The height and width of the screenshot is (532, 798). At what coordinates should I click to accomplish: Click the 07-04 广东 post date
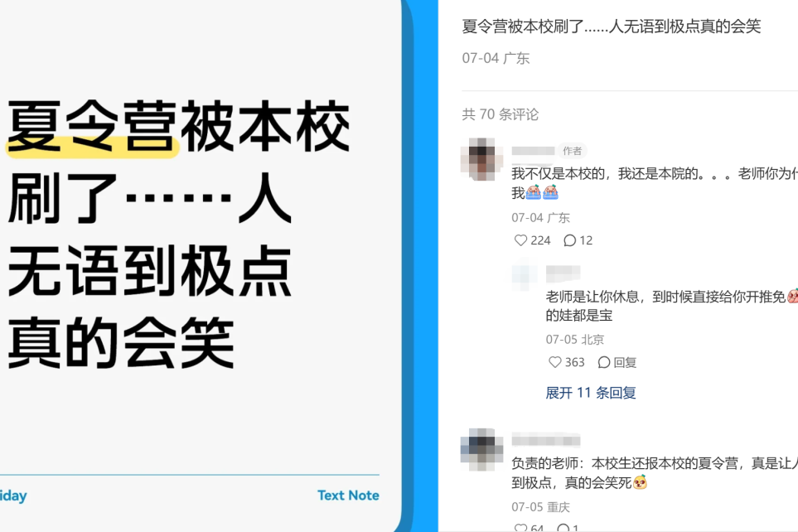pos(496,58)
